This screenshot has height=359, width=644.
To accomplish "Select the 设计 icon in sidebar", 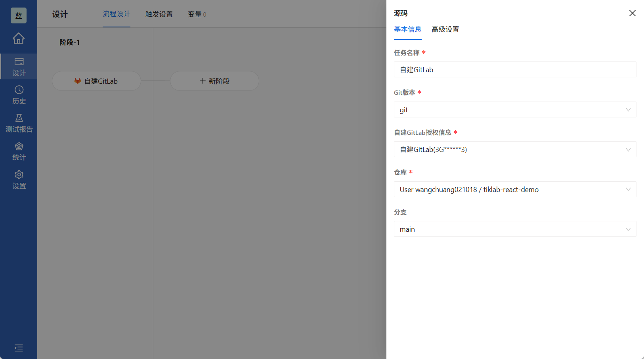I will pyautogui.click(x=19, y=66).
